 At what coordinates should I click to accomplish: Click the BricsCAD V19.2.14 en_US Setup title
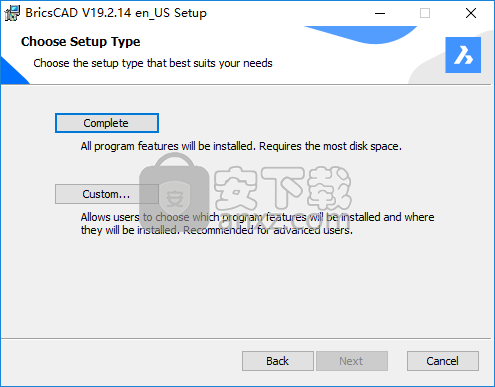[x=116, y=13]
